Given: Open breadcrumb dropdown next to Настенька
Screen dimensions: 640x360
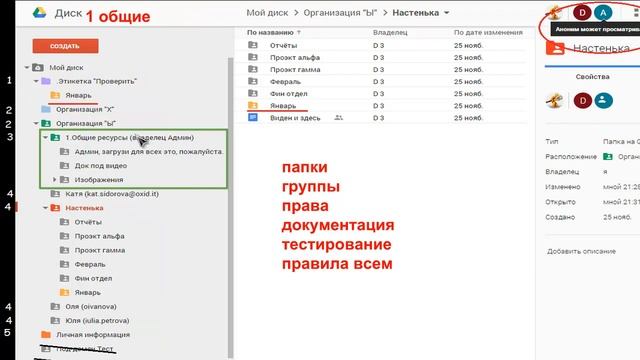Looking at the screenshot, I should click(x=447, y=13).
